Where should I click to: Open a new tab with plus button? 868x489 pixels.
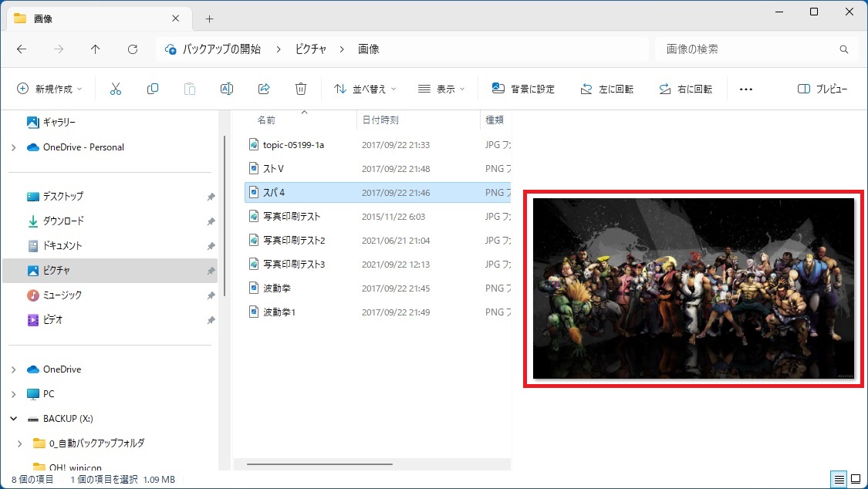(209, 19)
